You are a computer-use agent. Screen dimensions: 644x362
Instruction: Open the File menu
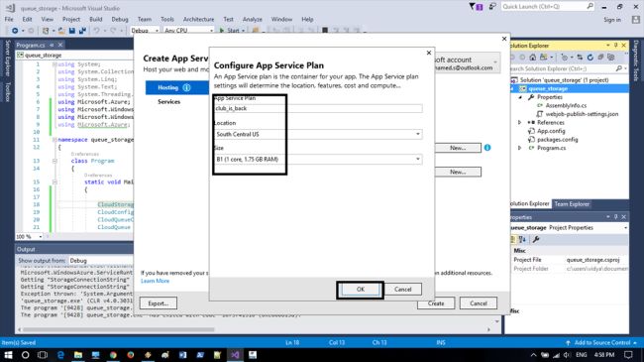point(9,19)
